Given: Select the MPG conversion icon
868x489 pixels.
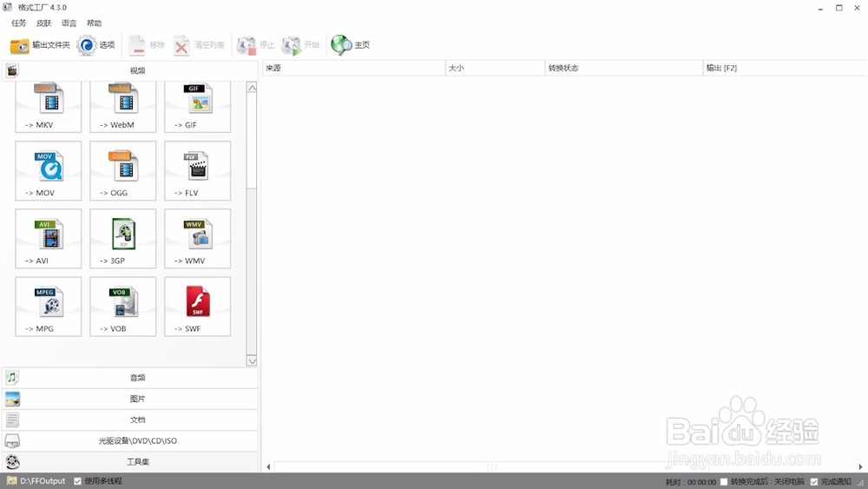Looking at the screenshot, I should pyautogui.click(x=48, y=307).
